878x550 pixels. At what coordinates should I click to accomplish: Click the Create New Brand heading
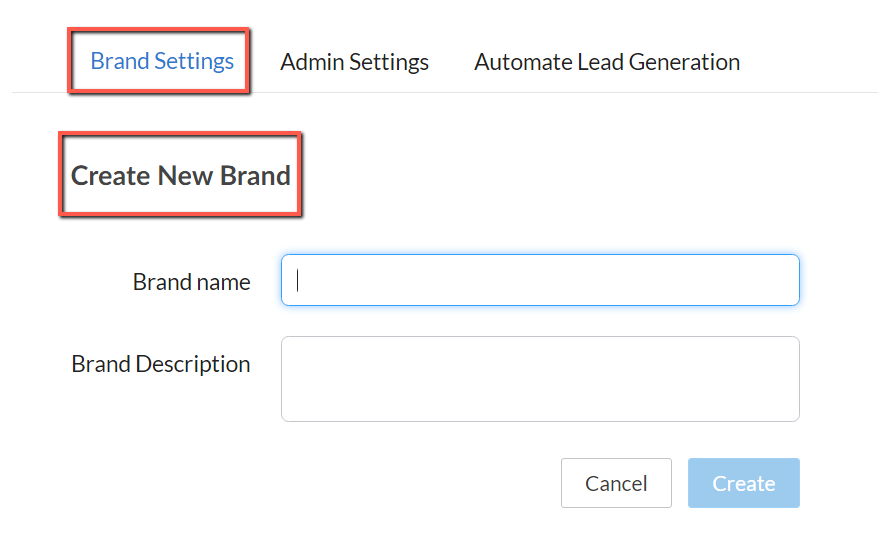[x=180, y=175]
